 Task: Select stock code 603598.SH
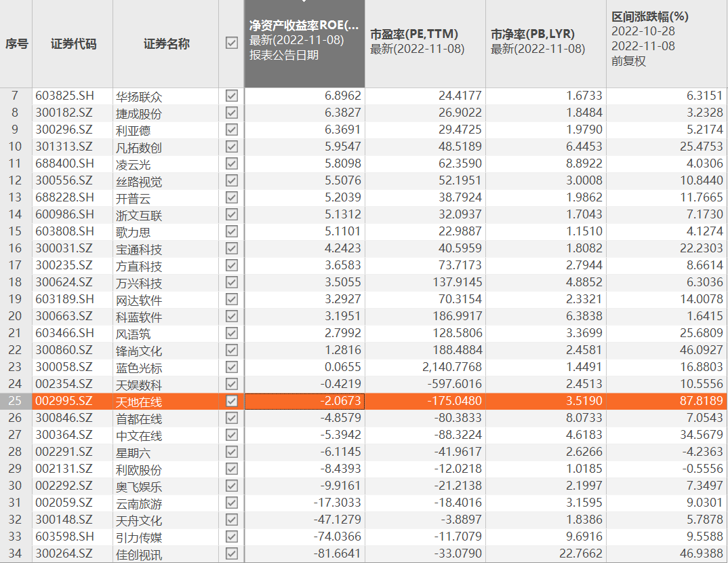(x=64, y=537)
